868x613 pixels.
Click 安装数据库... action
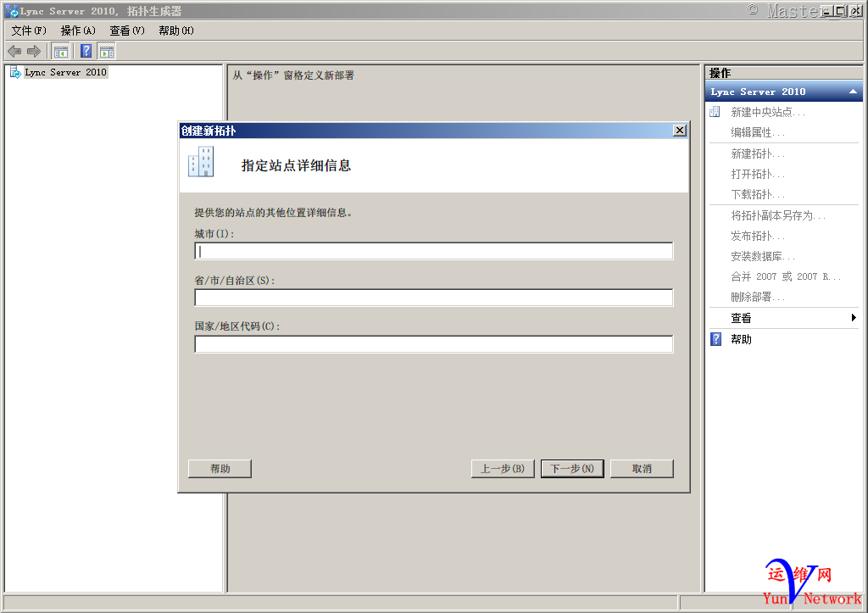pyautogui.click(x=763, y=256)
